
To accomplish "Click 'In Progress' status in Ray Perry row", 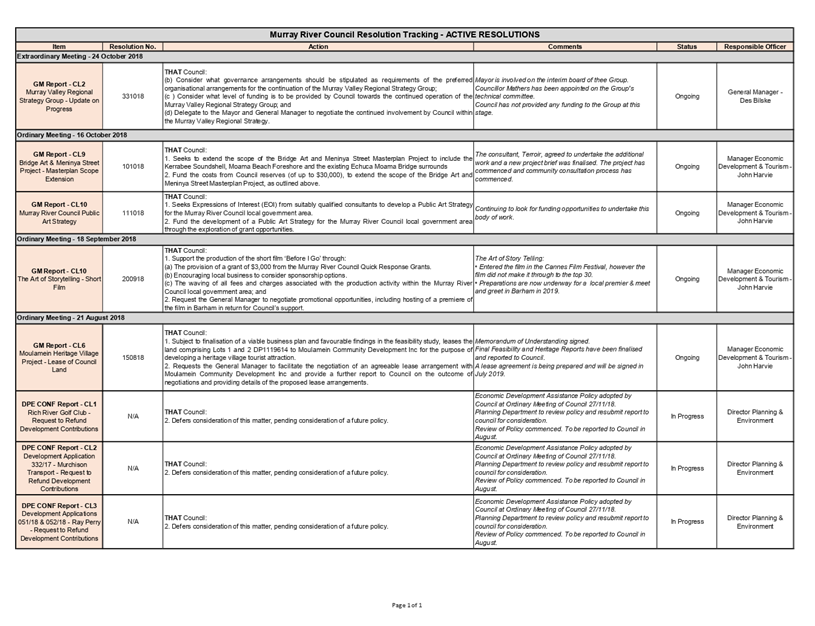I will tap(687, 521).
